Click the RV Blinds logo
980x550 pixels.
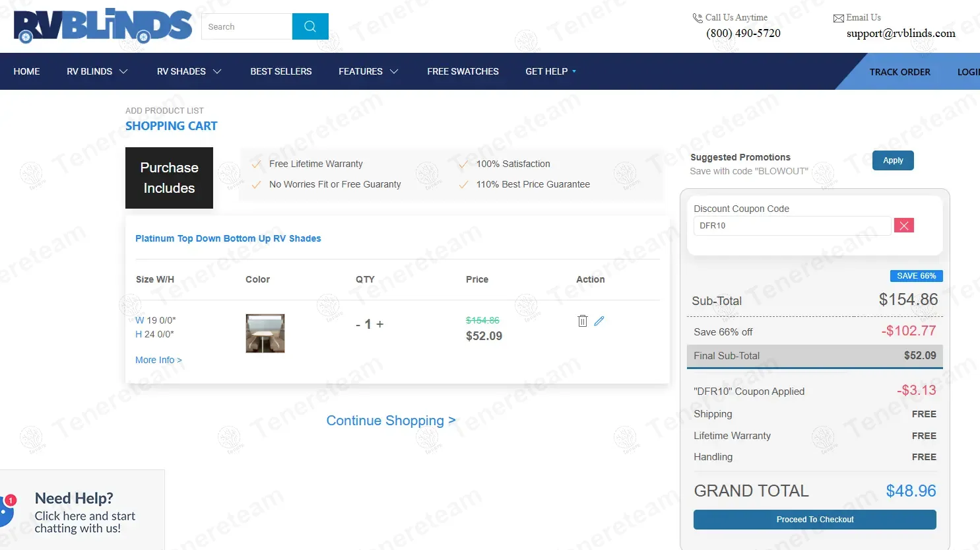point(103,26)
